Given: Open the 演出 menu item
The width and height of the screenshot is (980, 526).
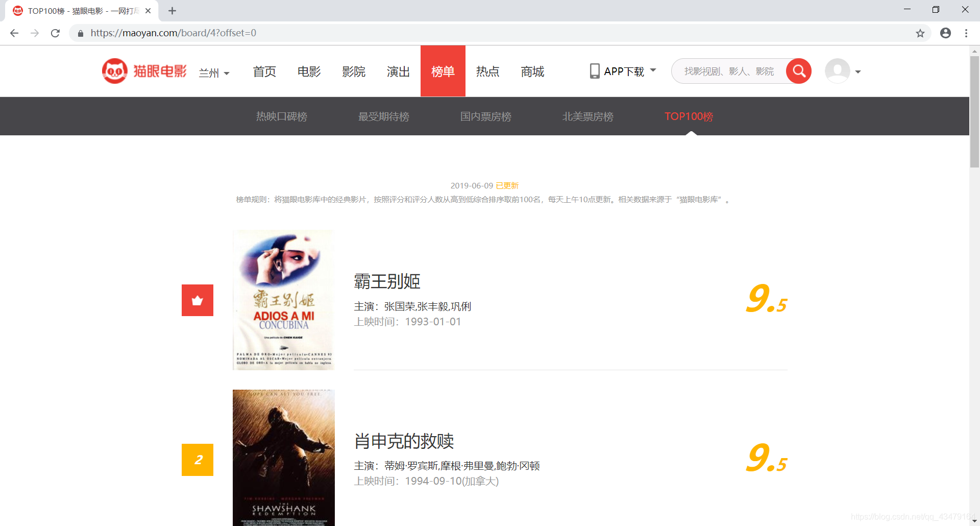Looking at the screenshot, I should point(398,71).
